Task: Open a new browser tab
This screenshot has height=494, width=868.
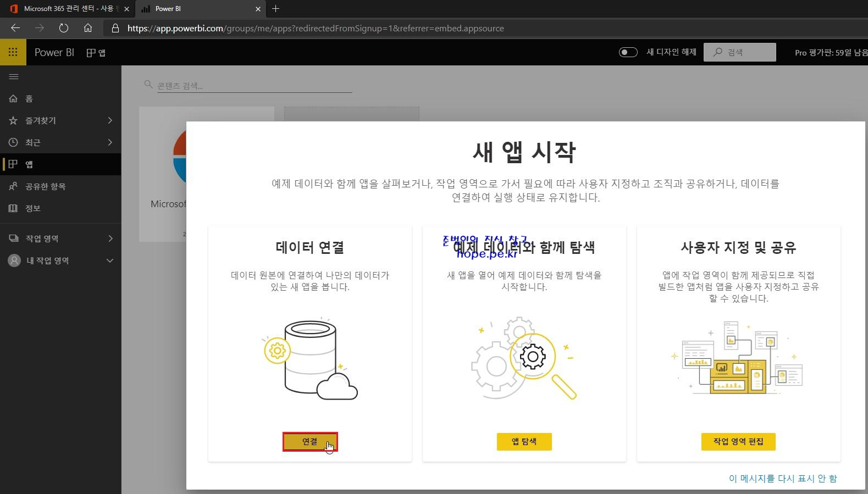Action: [x=276, y=8]
